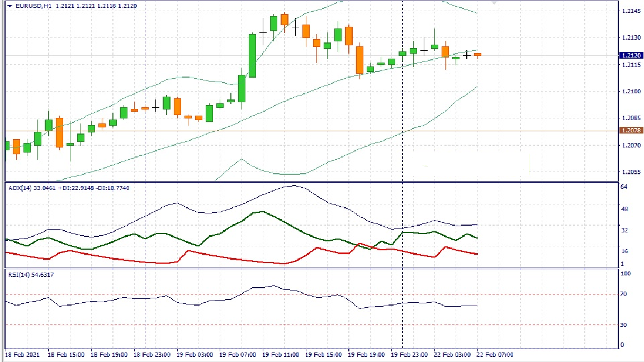Click the ADX(14) indicator label

click(x=20, y=188)
